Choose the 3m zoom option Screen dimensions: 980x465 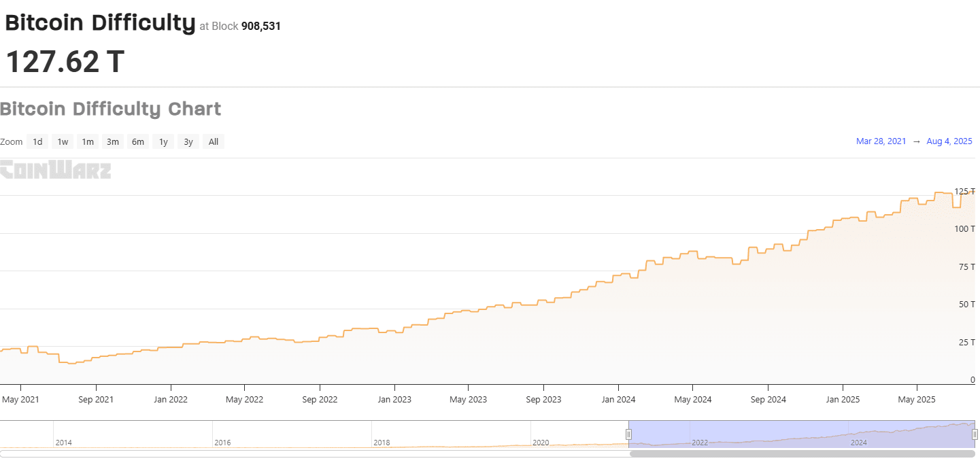tap(113, 141)
